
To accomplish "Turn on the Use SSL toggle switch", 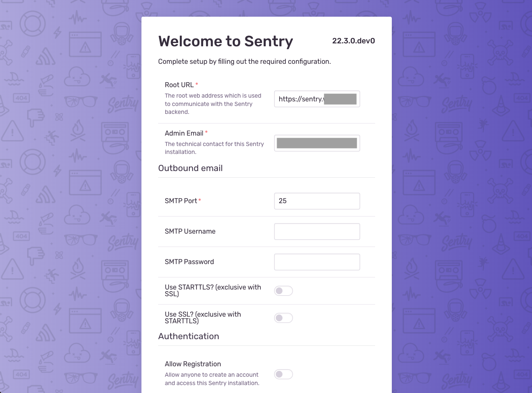I will 283,318.
